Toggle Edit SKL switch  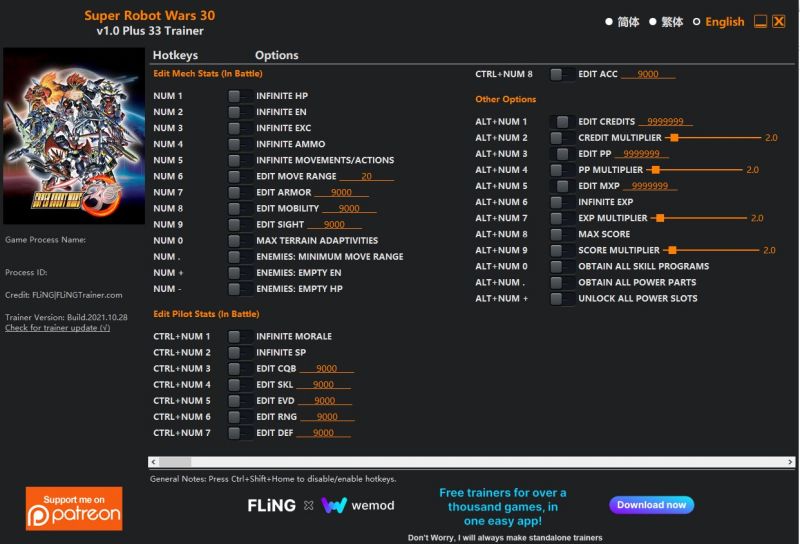[240, 385]
